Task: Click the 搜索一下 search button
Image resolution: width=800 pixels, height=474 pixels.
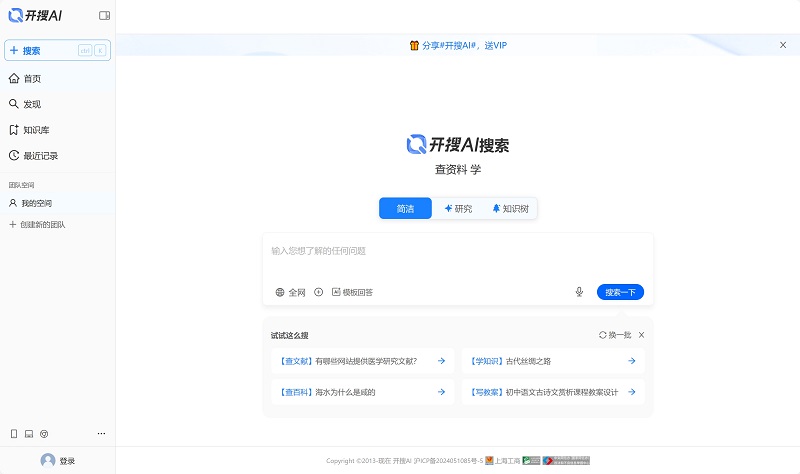Action: pyautogui.click(x=620, y=292)
